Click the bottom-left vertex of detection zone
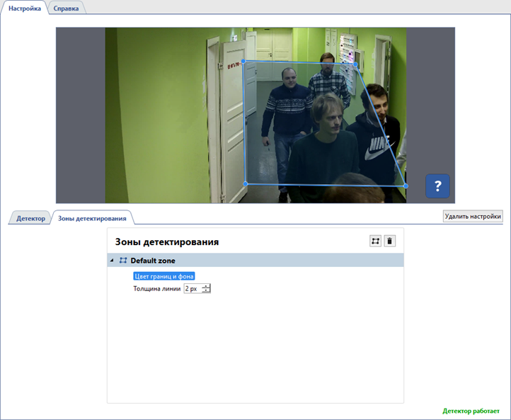Viewport: 511px width, 420px height. 245,183
